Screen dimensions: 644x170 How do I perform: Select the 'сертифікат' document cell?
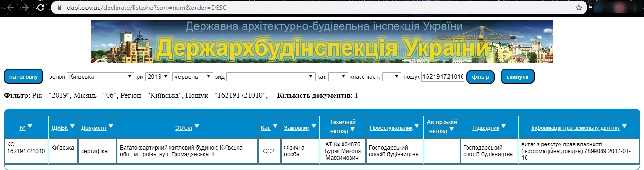click(x=98, y=151)
